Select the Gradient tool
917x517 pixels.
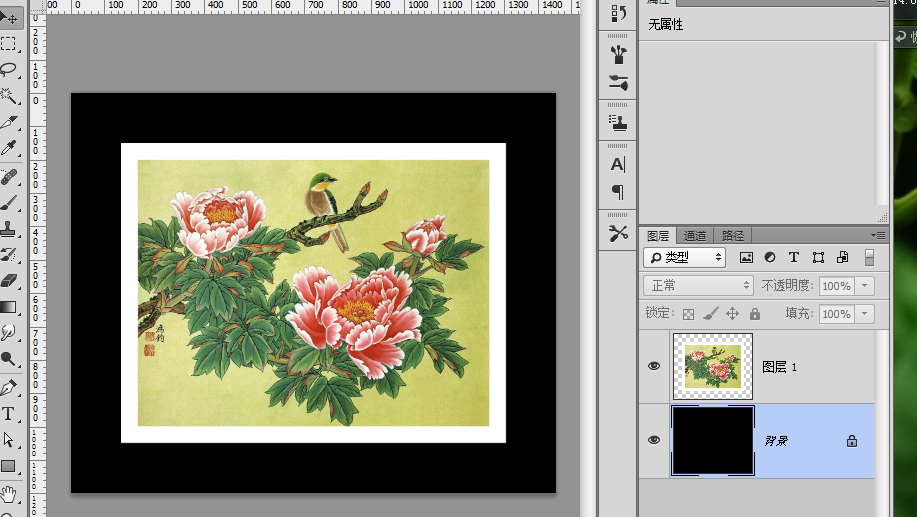[9, 306]
